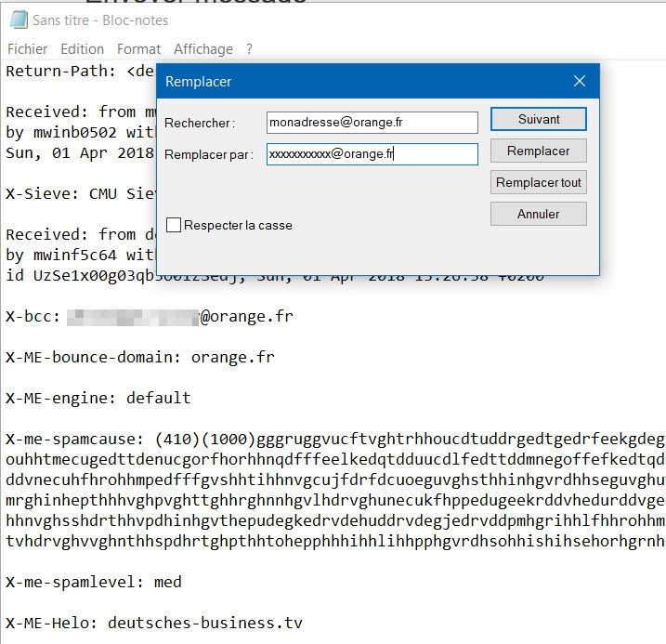This screenshot has height=644, width=666.
Task: Click the Remplacer tout button
Action: coord(539,182)
